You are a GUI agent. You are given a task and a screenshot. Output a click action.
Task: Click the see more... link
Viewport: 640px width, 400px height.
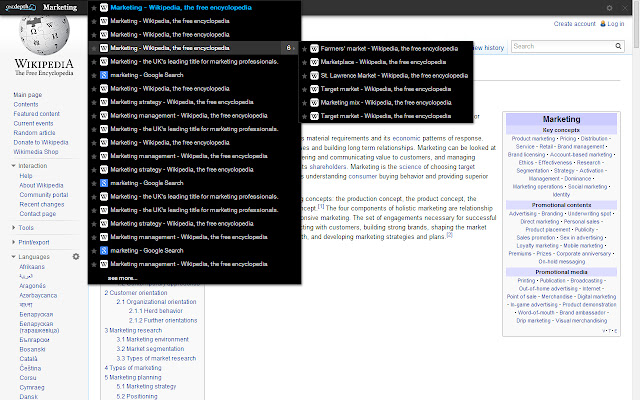click(x=123, y=277)
